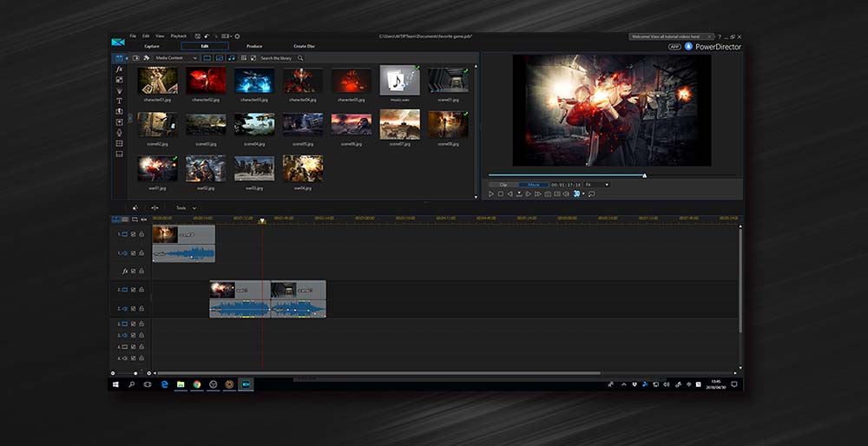
Task: Collapse the library panel arrow
Action: [x=127, y=58]
